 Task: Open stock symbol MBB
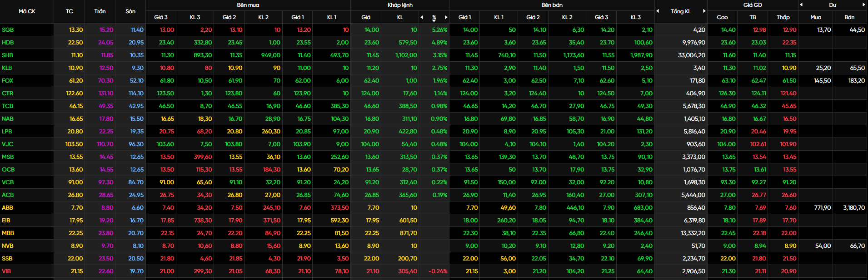(x=8, y=233)
